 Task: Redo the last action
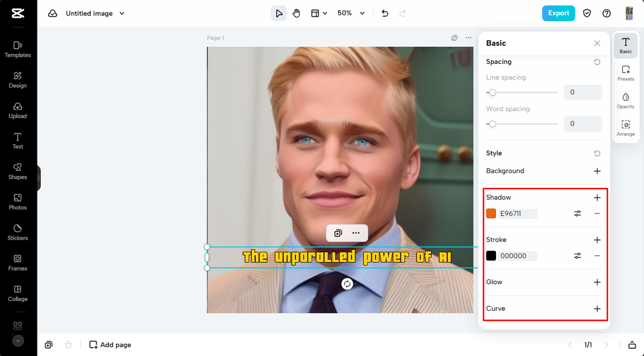pyautogui.click(x=403, y=14)
